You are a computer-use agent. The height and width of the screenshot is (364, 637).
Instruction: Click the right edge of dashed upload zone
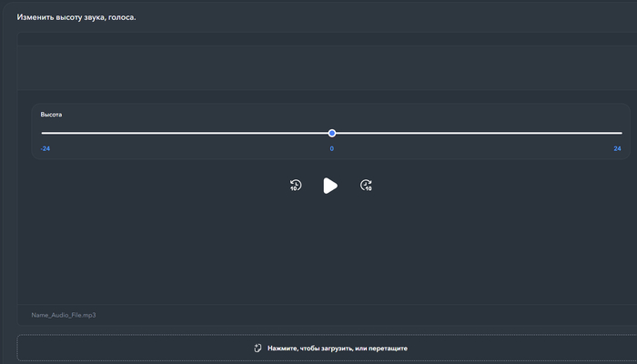point(628,348)
